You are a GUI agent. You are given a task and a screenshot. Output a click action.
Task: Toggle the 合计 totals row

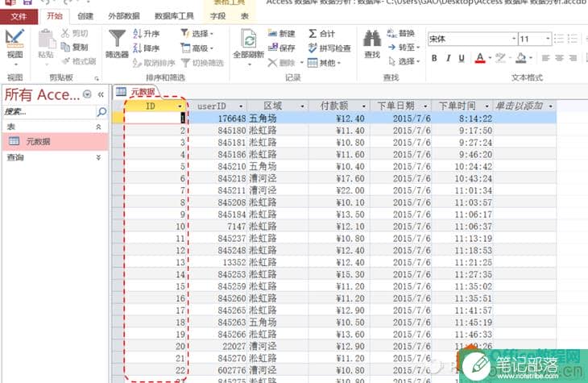click(321, 34)
